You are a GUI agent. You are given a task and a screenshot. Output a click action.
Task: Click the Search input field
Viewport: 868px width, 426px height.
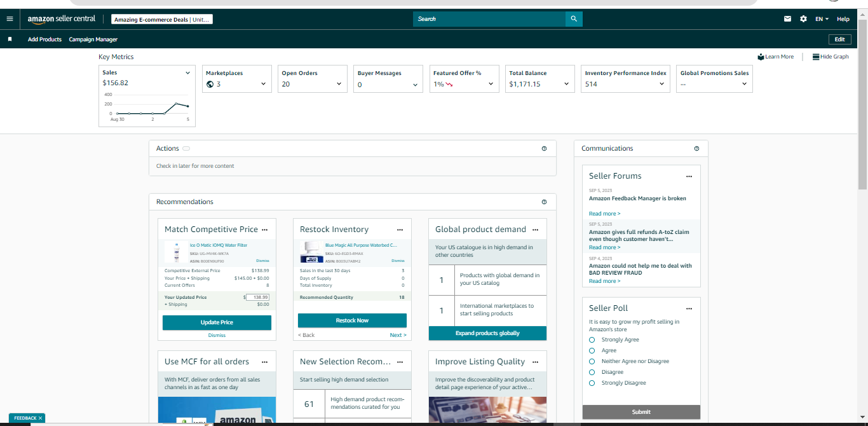(489, 19)
